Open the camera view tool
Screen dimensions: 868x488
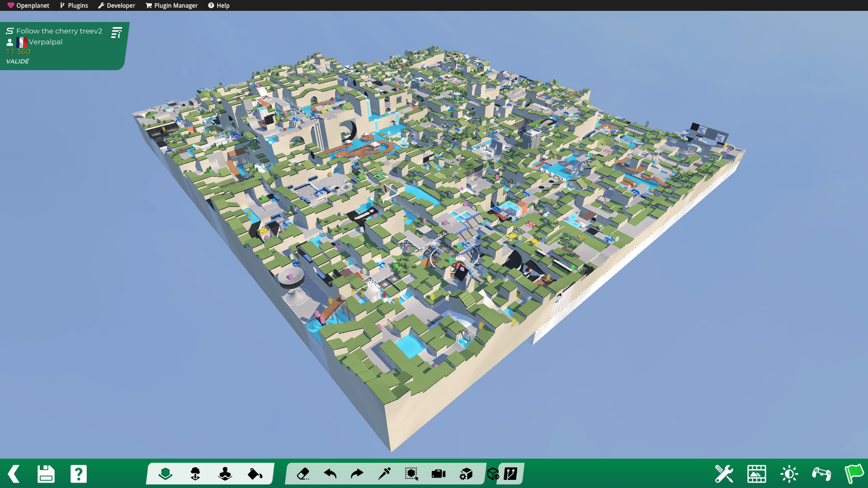click(439, 474)
